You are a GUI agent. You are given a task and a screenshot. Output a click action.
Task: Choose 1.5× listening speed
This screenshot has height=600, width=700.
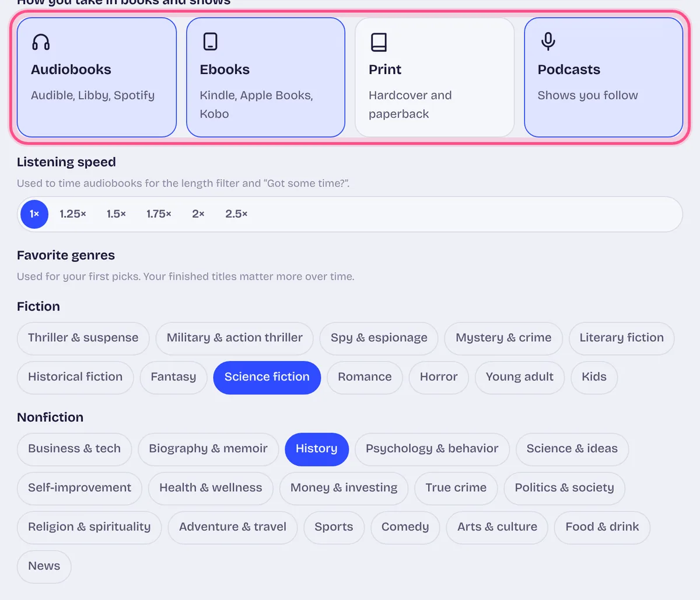click(x=116, y=214)
